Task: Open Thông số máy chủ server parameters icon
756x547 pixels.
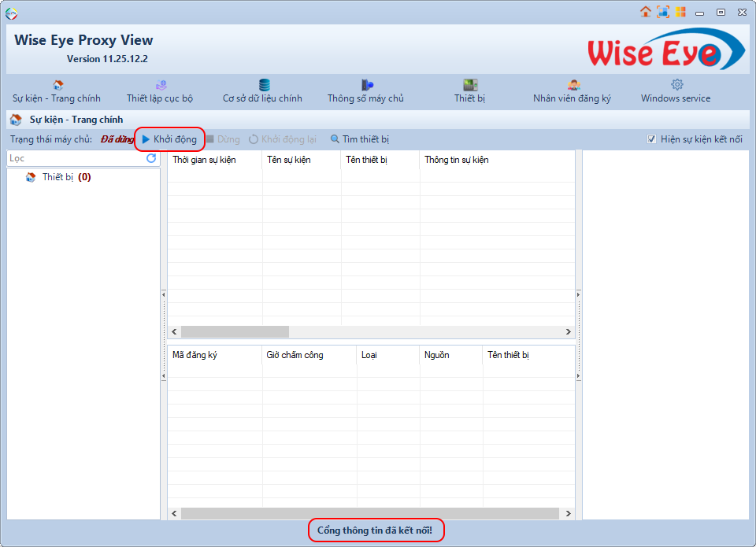Action: coord(366,91)
